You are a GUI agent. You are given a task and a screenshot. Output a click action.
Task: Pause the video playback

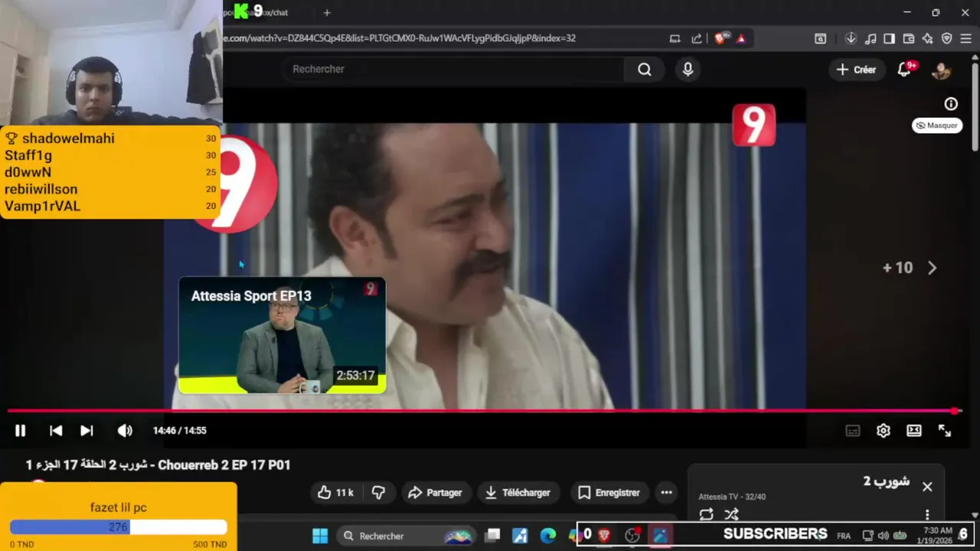tap(20, 431)
